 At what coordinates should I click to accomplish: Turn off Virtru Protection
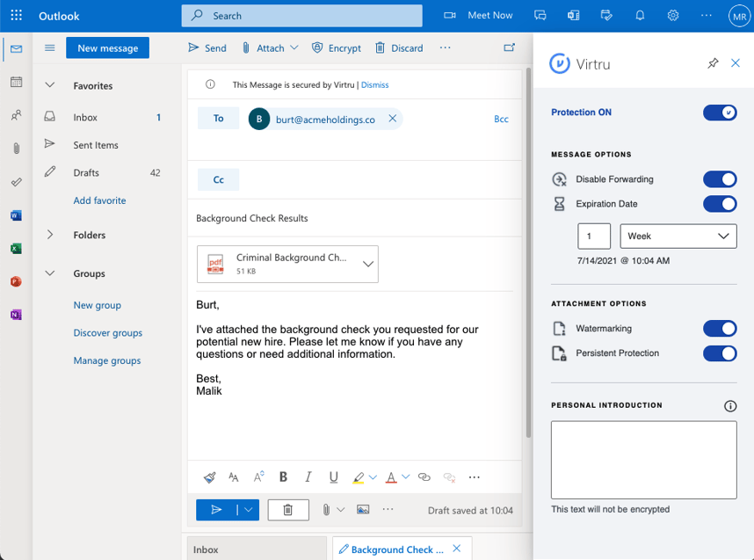tap(720, 113)
